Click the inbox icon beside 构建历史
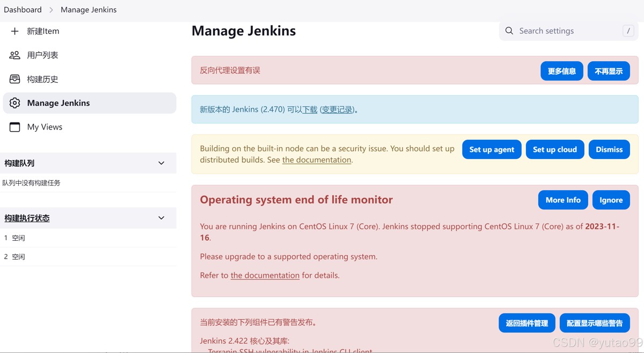 click(x=15, y=79)
